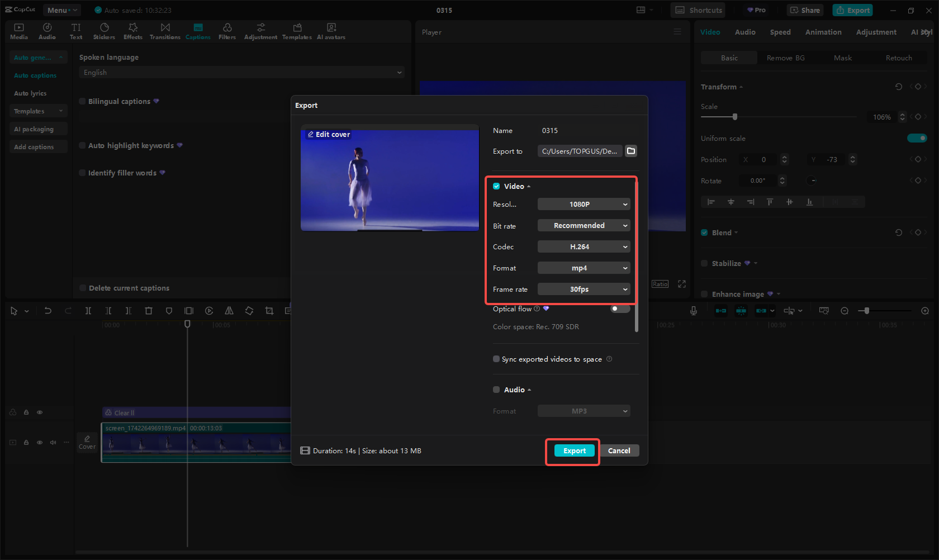The width and height of the screenshot is (939, 560).
Task: Enable the Audio checkbox in the Export dialog
Action: pyautogui.click(x=496, y=390)
